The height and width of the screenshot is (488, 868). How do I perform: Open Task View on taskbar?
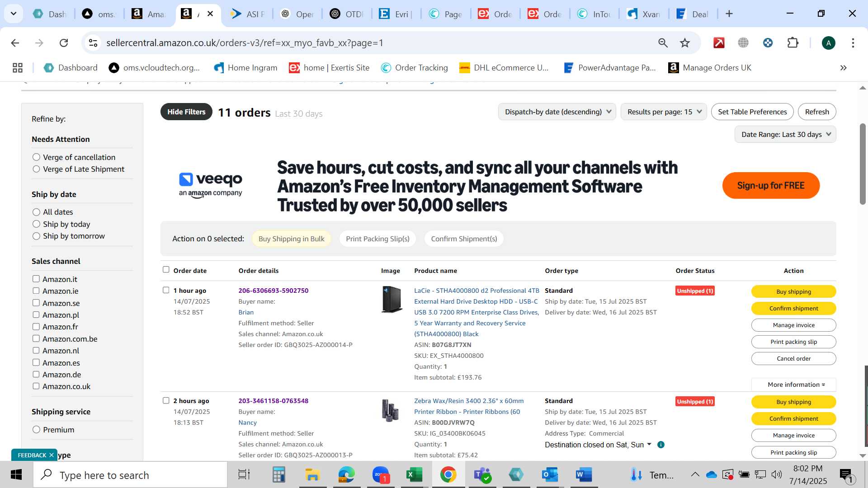244,475
